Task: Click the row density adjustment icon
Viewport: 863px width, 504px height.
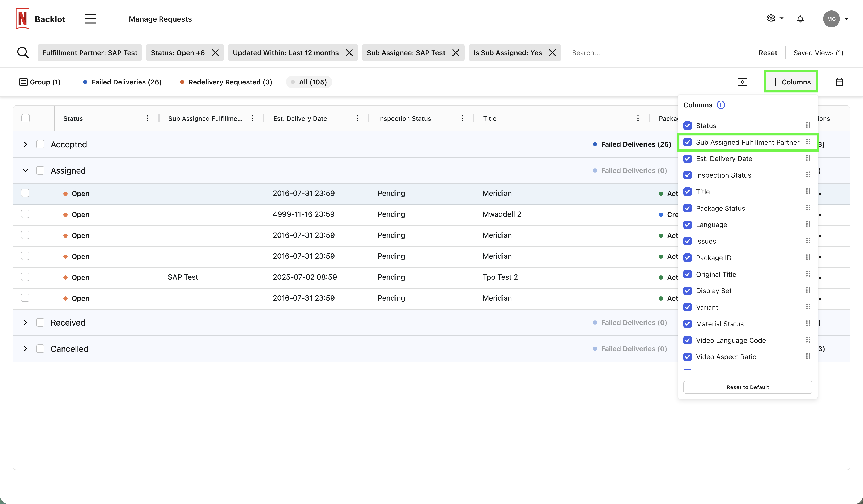Action: (742, 82)
